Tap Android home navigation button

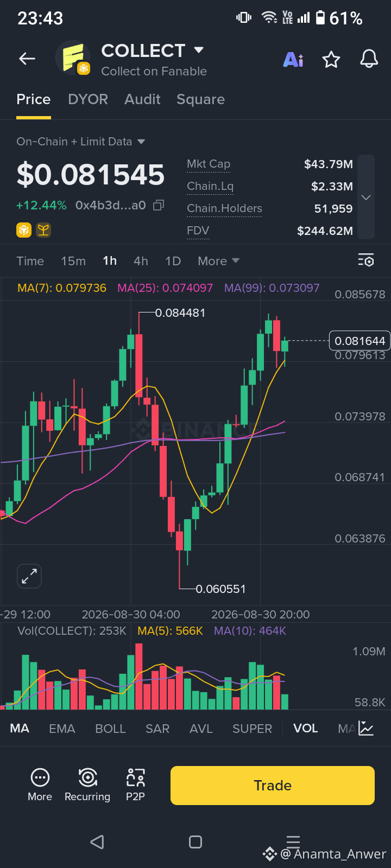click(x=195, y=842)
